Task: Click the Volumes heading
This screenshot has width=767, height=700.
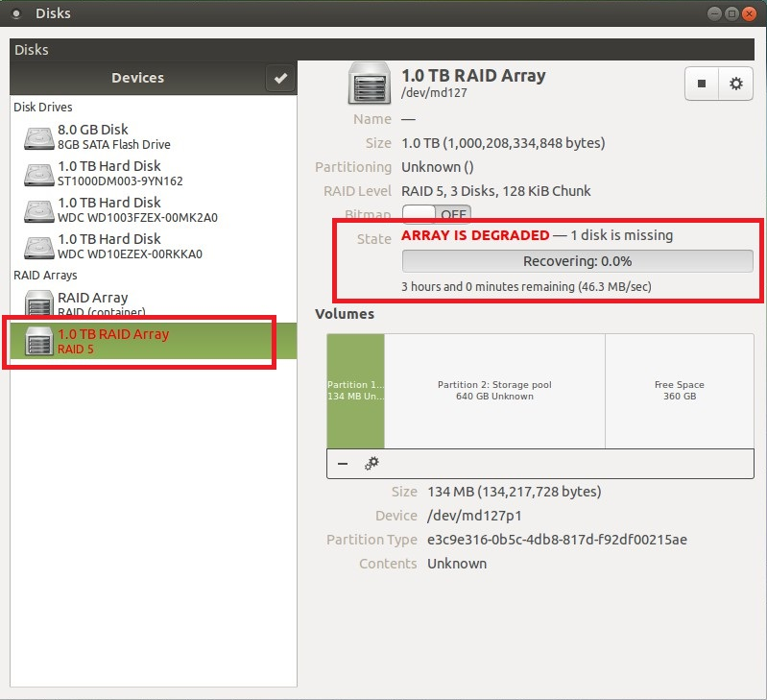Action: pyautogui.click(x=345, y=314)
